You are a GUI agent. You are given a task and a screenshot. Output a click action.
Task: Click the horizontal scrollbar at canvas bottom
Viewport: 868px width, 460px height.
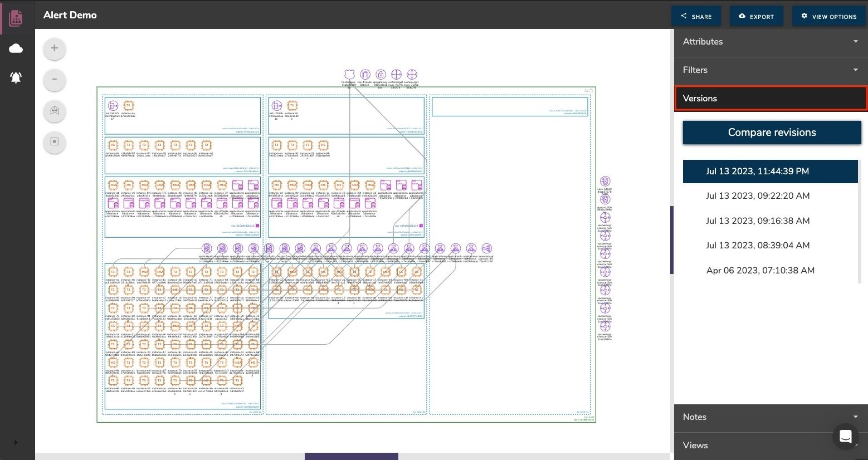(x=351, y=457)
